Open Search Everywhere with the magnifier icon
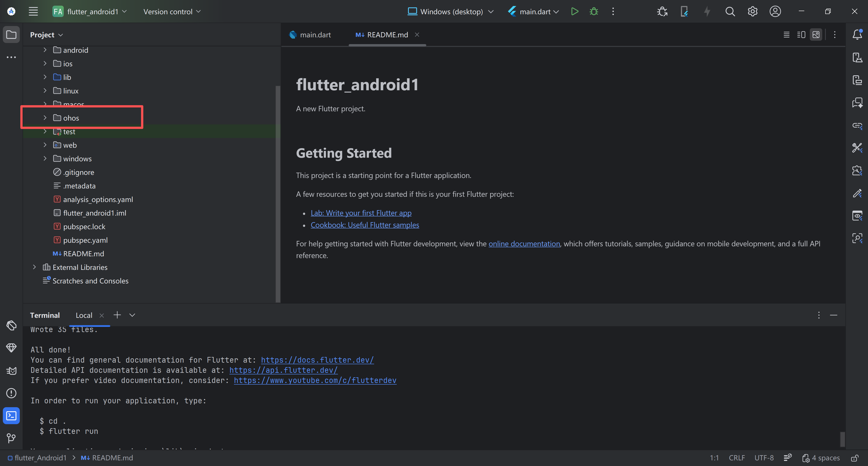Image resolution: width=868 pixels, height=466 pixels. point(730,12)
